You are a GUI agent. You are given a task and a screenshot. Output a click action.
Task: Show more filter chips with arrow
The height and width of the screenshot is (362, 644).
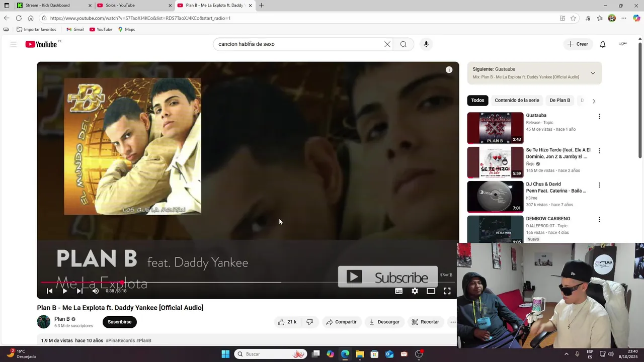point(594,101)
